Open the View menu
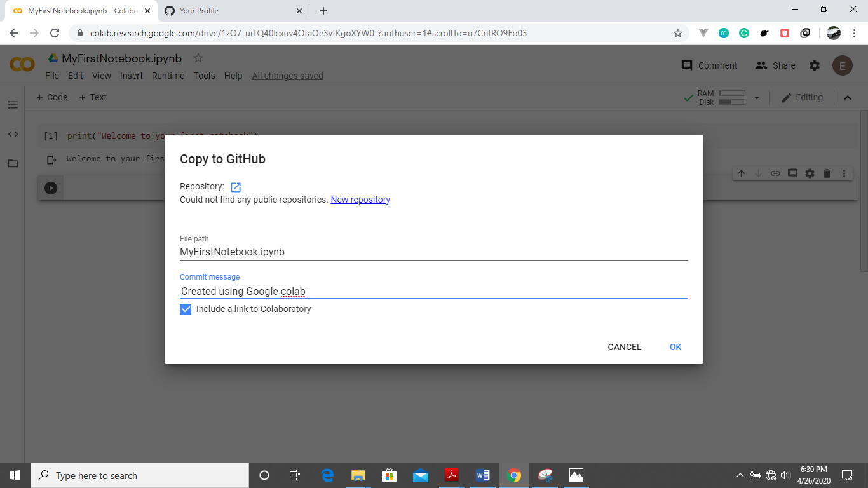868x488 pixels. point(102,76)
